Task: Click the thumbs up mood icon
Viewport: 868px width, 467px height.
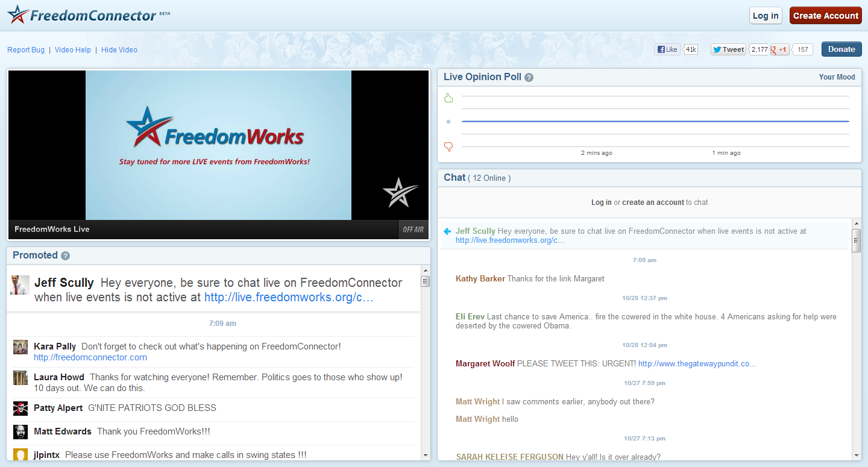Action: 448,98
